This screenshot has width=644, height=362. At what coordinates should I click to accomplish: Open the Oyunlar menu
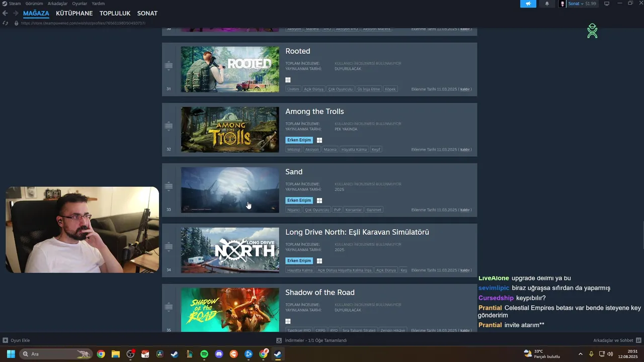[79, 4]
